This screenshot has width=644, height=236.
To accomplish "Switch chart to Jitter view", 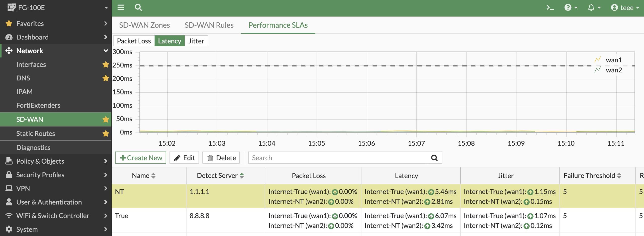I will 196,41.
